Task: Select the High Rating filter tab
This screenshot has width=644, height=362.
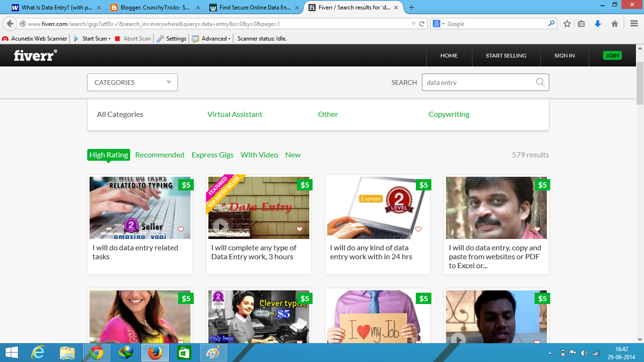Action: (108, 155)
